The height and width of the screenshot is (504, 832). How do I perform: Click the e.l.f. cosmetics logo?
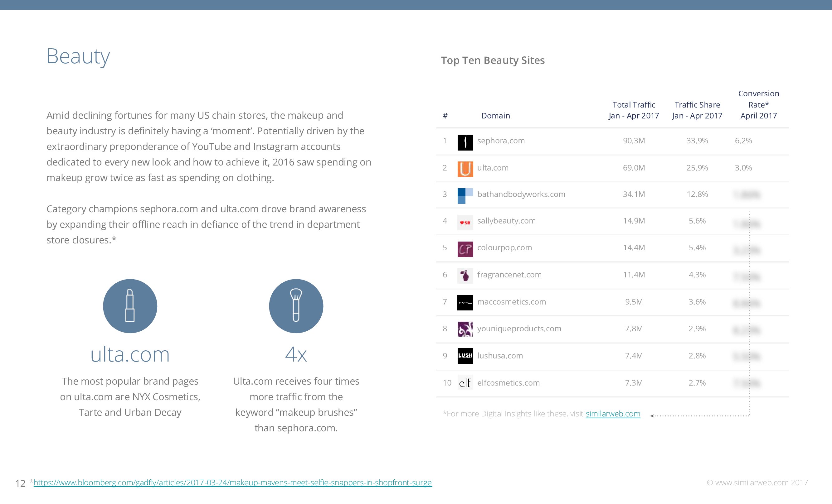tap(465, 382)
